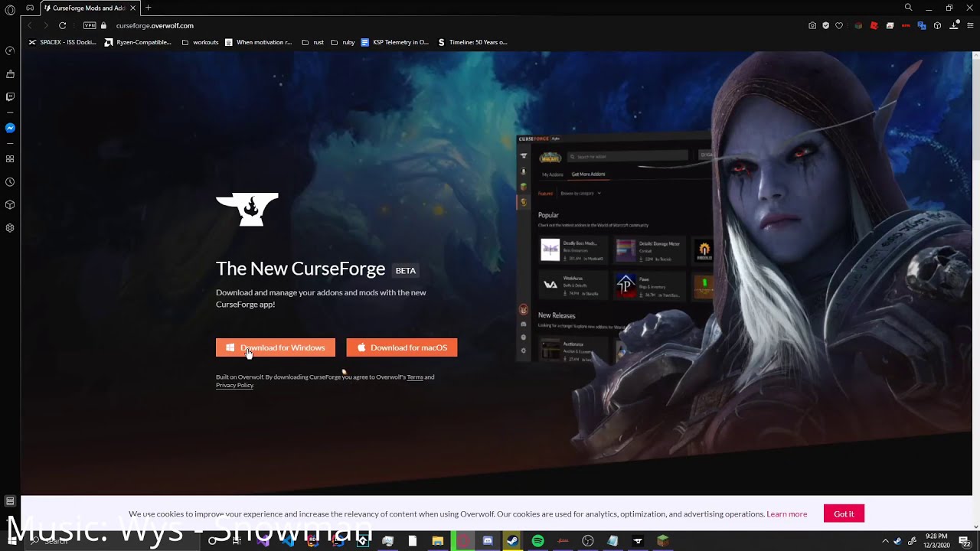Open the SPACEX - ISS Docking bookmark
This screenshot has width=980, height=551.
(63, 42)
